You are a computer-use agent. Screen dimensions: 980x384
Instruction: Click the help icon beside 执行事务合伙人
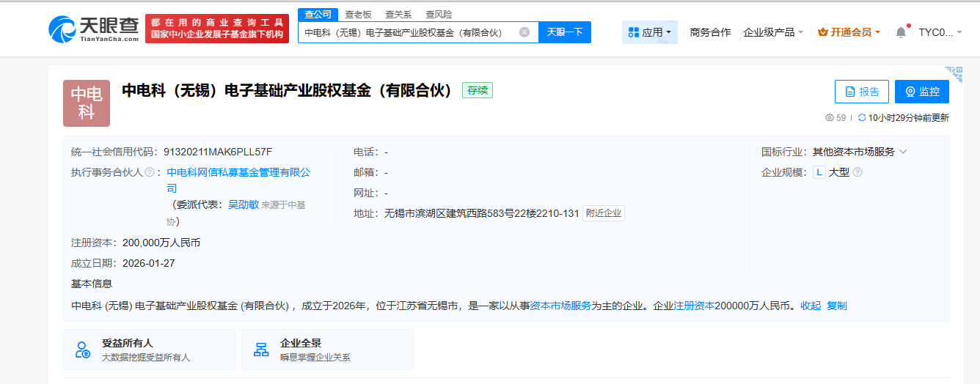150,172
